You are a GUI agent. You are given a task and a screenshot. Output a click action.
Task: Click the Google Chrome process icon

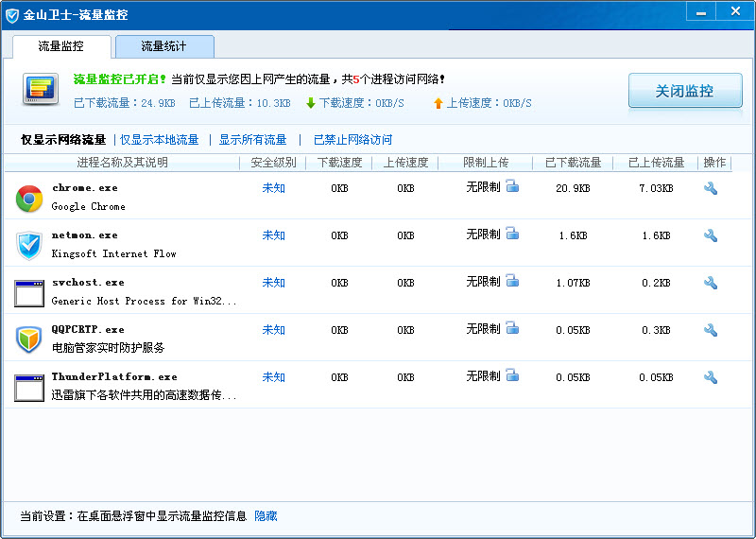tap(29, 199)
